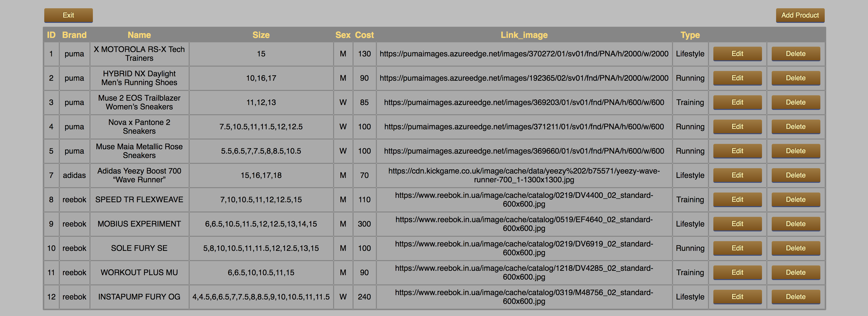This screenshot has width=868, height=316.
Task: Edit the INSTAPUMP FURY OG product
Action: click(737, 297)
